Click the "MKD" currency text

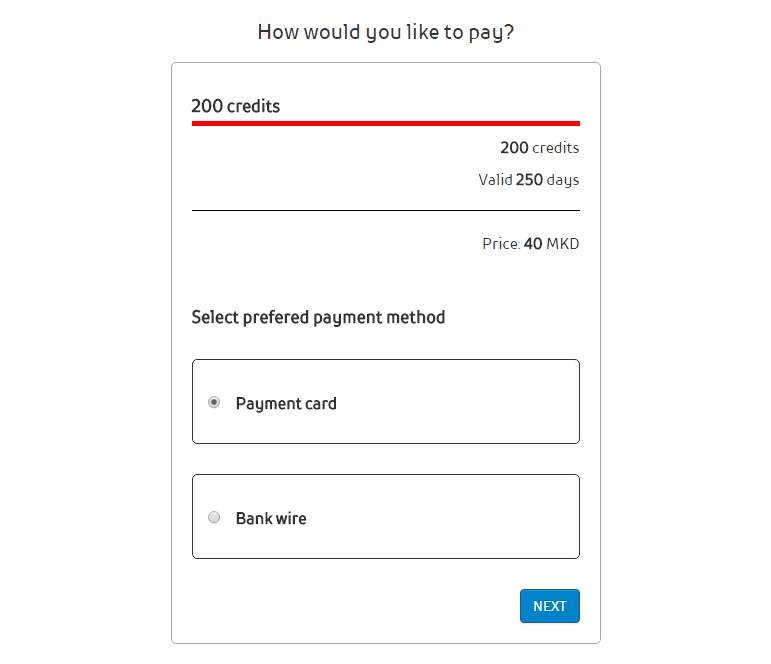pyautogui.click(x=563, y=243)
